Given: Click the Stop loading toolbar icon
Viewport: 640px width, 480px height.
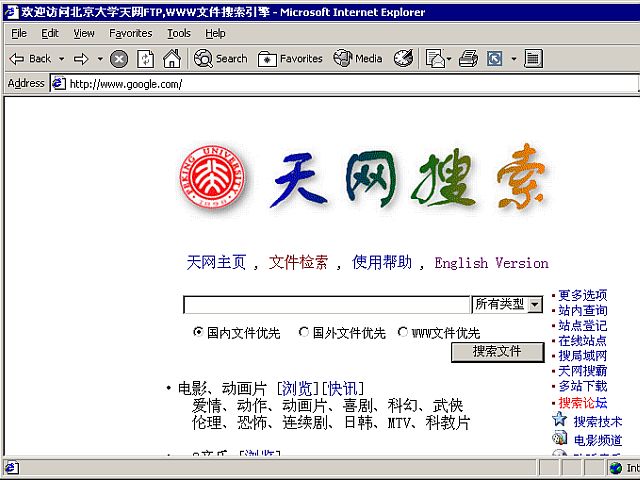Looking at the screenshot, I should (x=119, y=59).
